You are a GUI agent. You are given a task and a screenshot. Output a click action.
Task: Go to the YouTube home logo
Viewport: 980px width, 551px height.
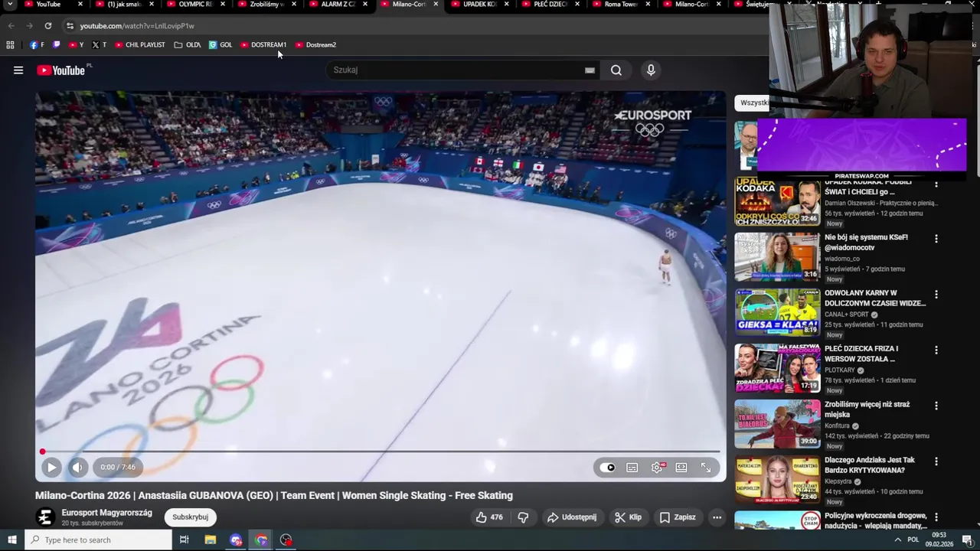(x=61, y=70)
